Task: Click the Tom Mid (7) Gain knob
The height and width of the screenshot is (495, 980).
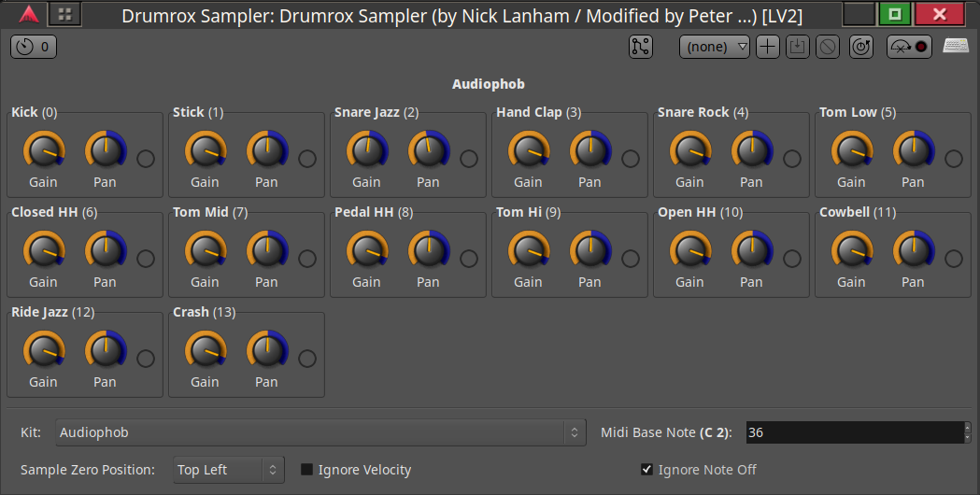Action: coord(206,250)
